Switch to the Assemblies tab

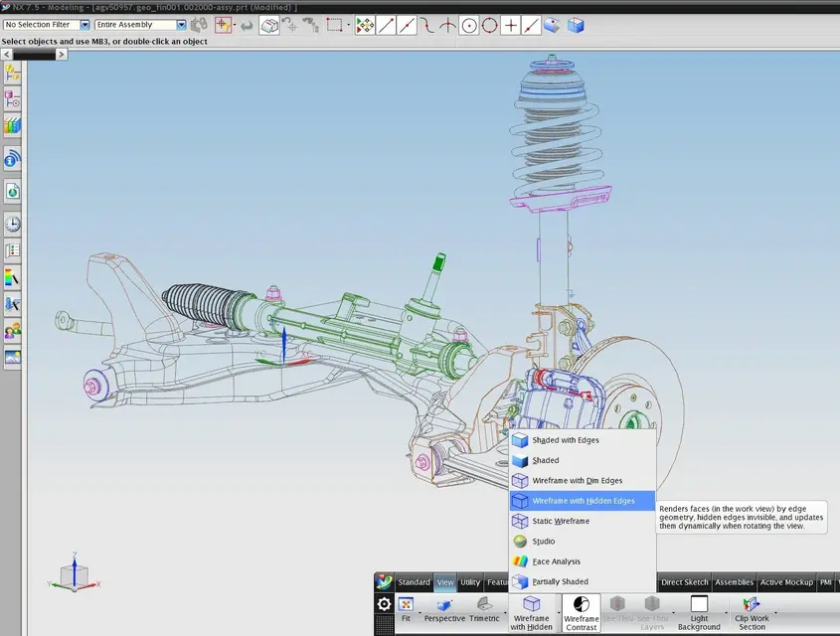coord(734,582)
